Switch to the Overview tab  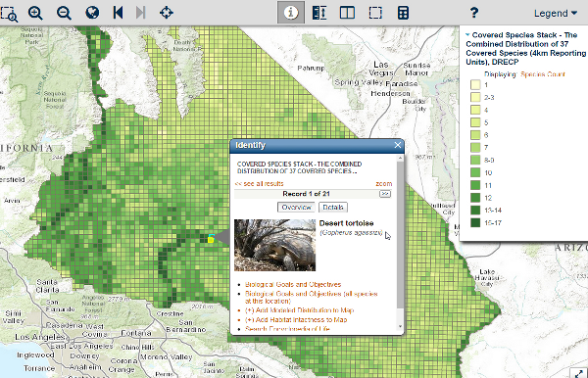click(296, 208)
